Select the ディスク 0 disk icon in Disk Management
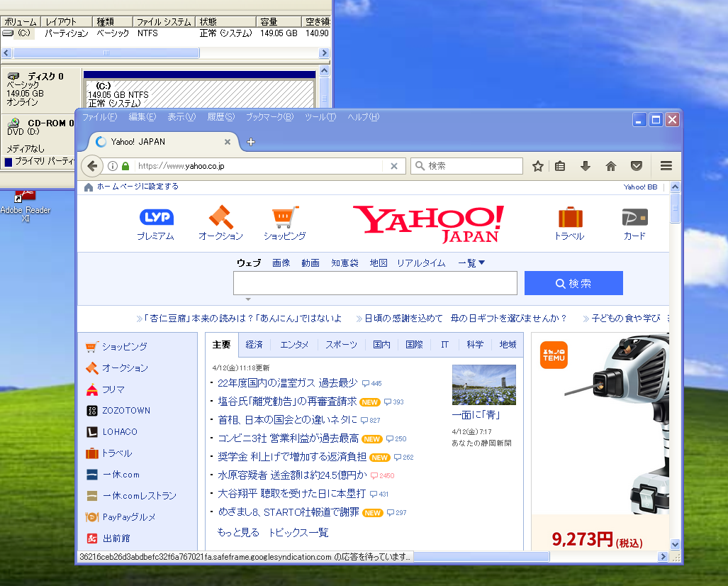The height and width of the screenshot is (586, 728). point(14,76)
